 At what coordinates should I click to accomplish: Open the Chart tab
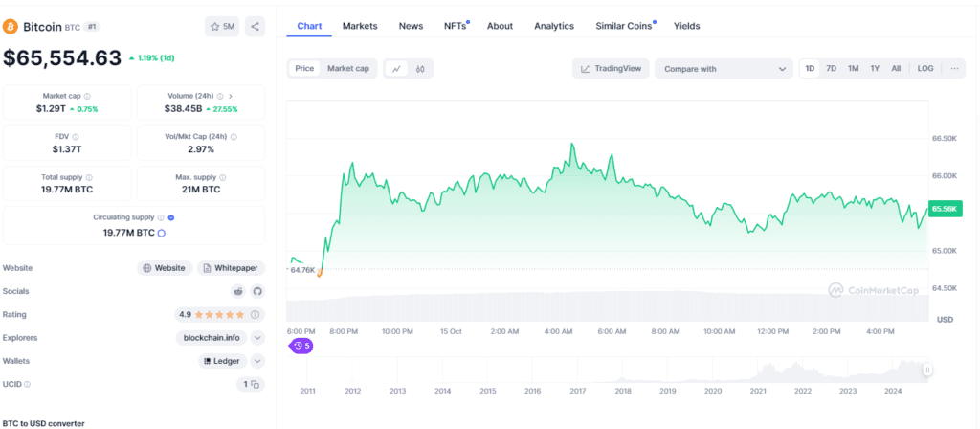click(309, 26)
